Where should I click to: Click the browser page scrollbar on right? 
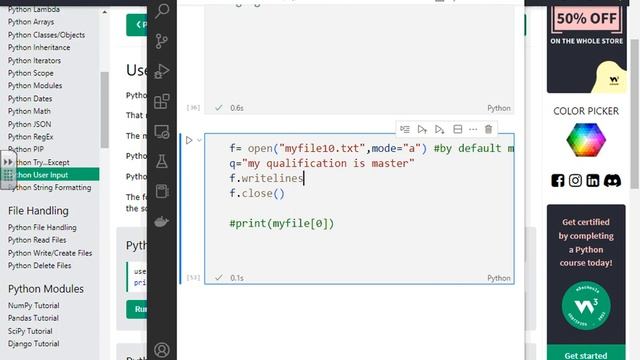(635, 114)
